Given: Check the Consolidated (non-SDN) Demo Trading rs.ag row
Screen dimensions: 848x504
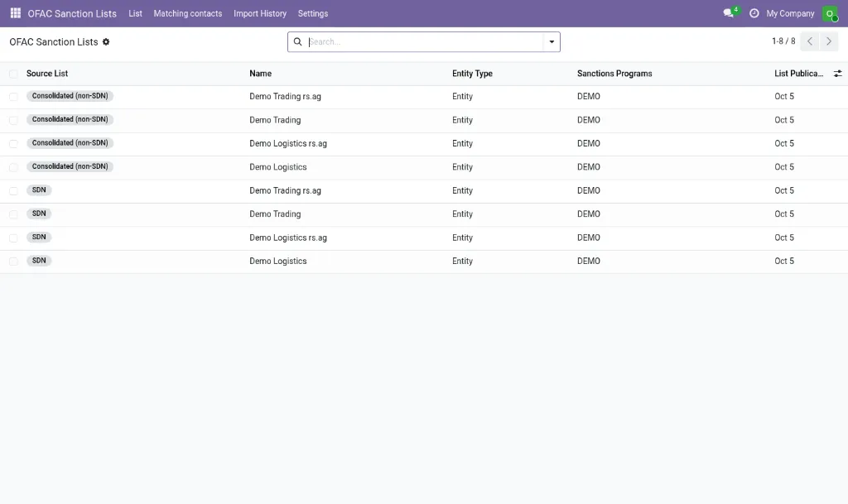Looking at the screenshot, I should pos(13,97).
